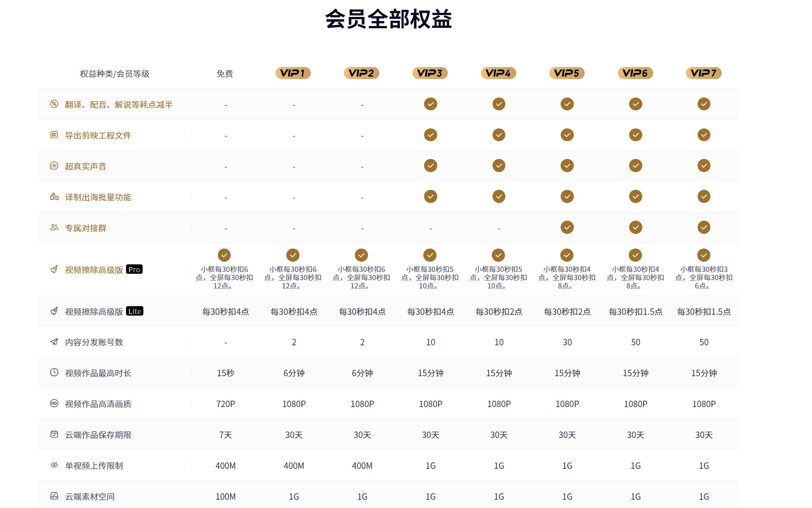Toggle the VIP7 checkmark in 专属对接群 row
The width and height of the screenshot is (812, 508).
(703, 227)
